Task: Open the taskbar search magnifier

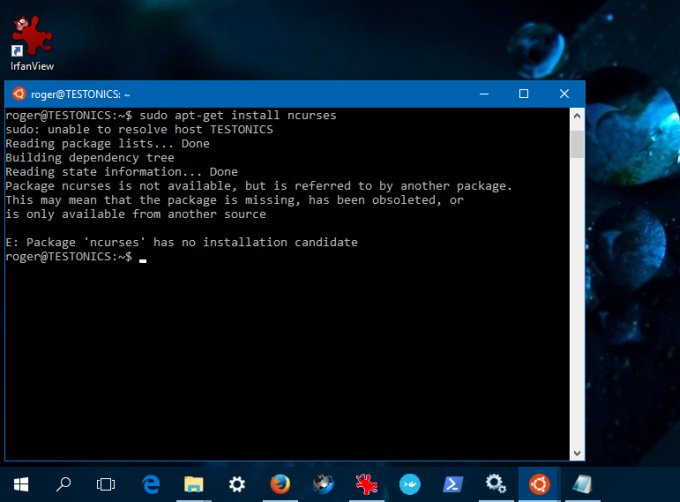Action: (x=63, y=484)
